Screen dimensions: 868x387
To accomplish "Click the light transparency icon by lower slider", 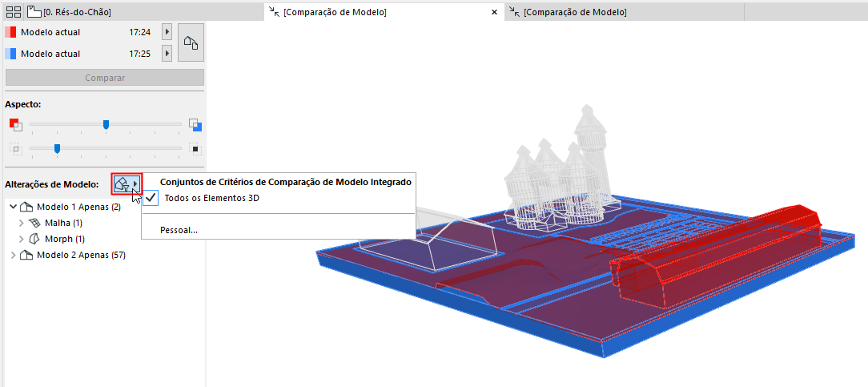I will [15, 148].
